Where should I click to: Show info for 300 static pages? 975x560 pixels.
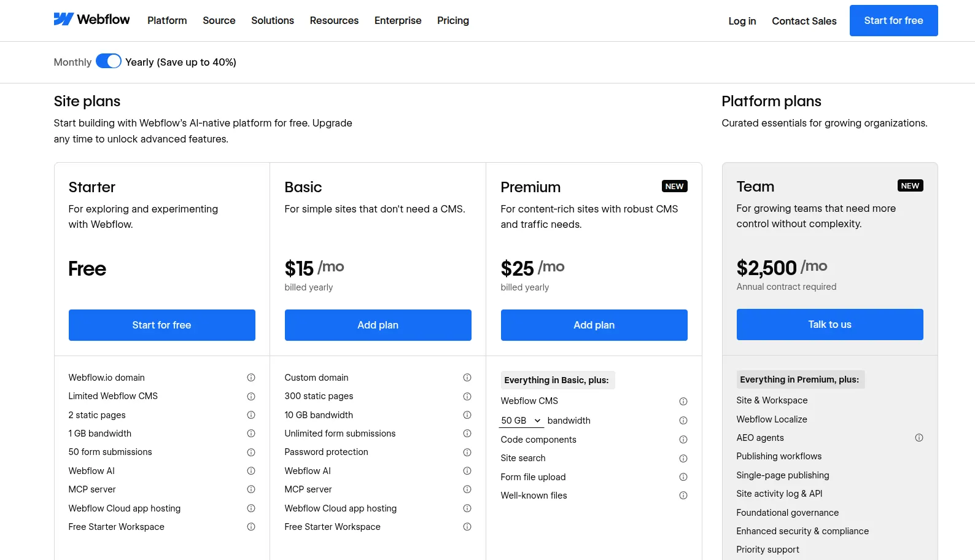(x=467, y=397)
